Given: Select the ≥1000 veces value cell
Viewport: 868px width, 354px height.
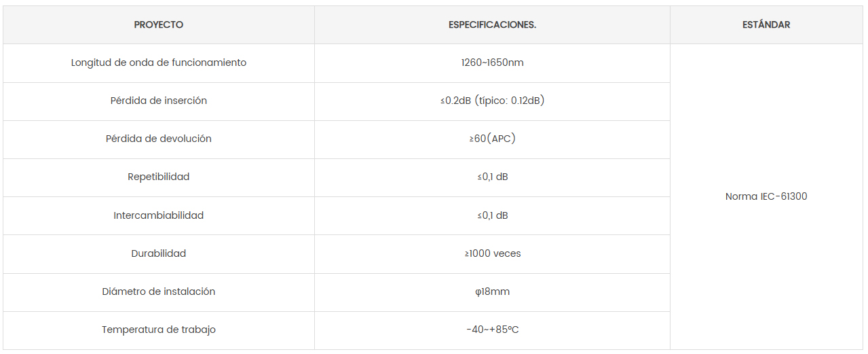Looking at the screenshot, I should 492,254.
